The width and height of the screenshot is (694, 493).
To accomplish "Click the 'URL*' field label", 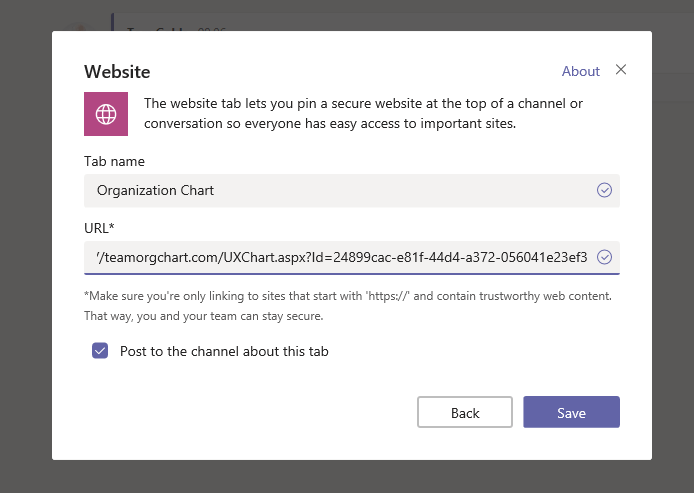I will point(100,227).
